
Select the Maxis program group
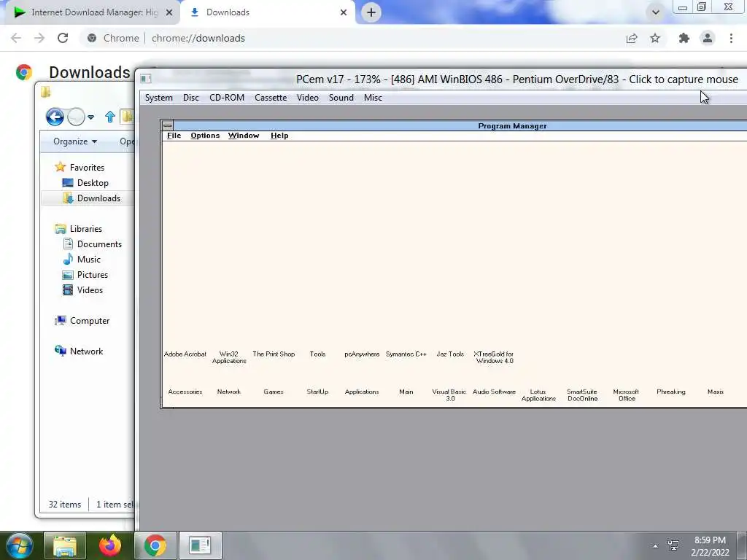[x=715, y=392]
